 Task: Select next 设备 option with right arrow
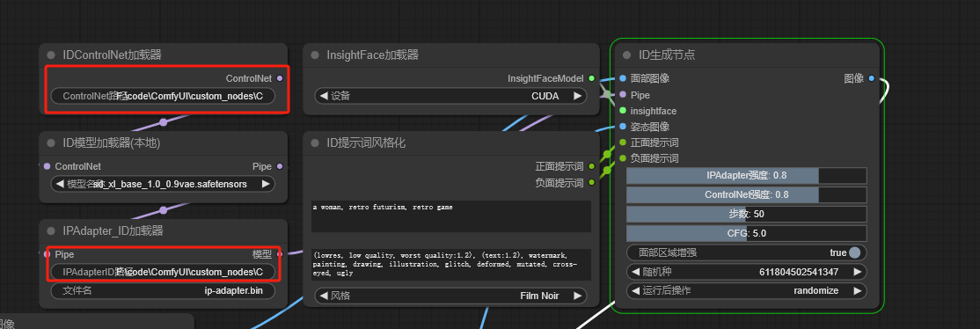coord(577,96)
